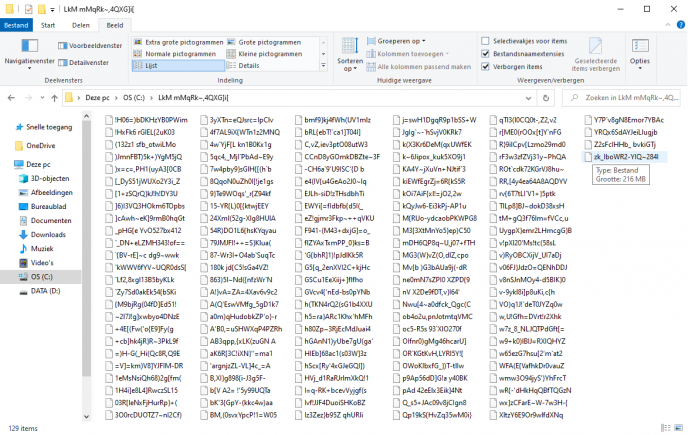
Task: Expand the address bar history dropdown
Action: point(528,98)
